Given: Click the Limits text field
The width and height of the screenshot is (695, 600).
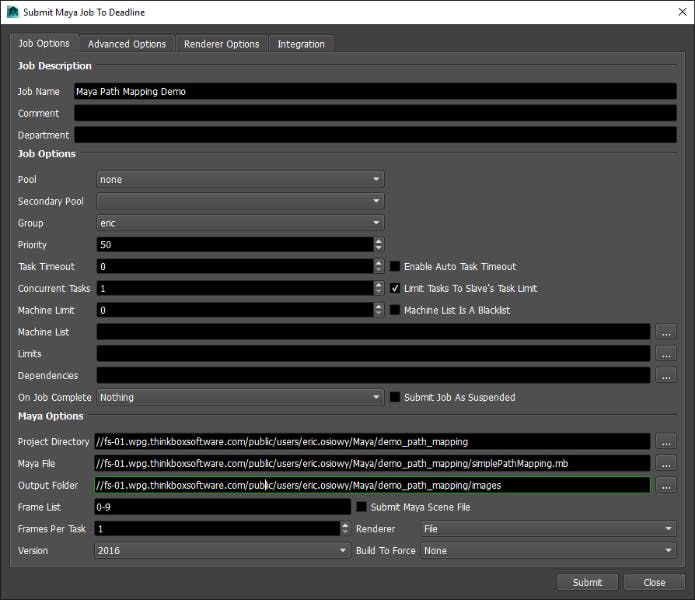Looking at the screenshot, I should coord(373,354).
